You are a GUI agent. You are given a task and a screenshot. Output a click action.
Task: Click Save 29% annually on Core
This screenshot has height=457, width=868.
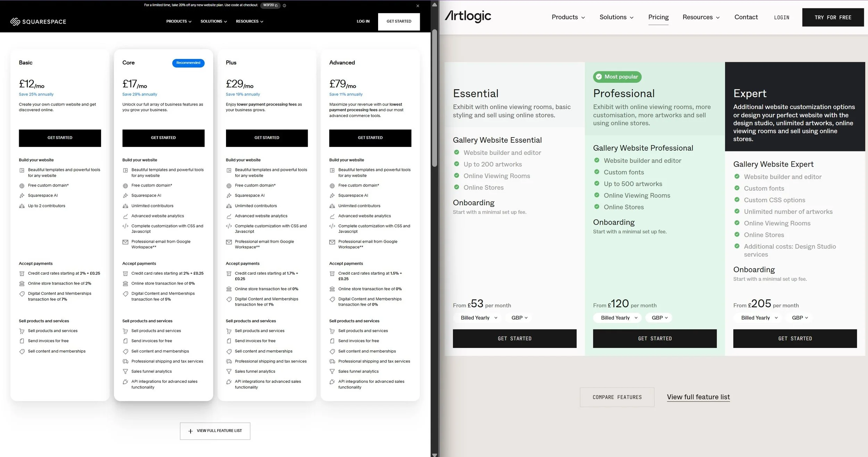(x=140, y=94)
